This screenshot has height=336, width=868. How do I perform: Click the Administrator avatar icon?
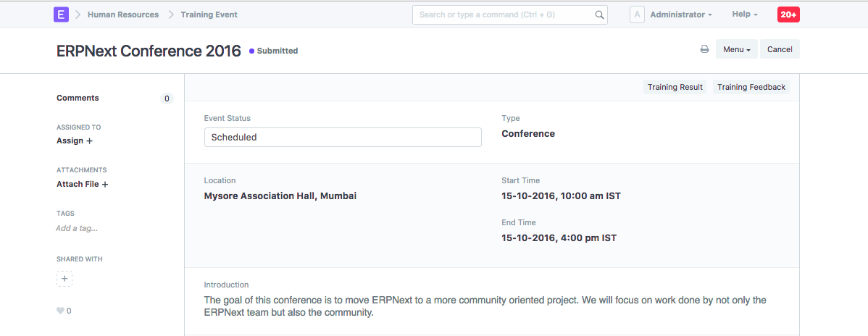click(x=637, y=14)
